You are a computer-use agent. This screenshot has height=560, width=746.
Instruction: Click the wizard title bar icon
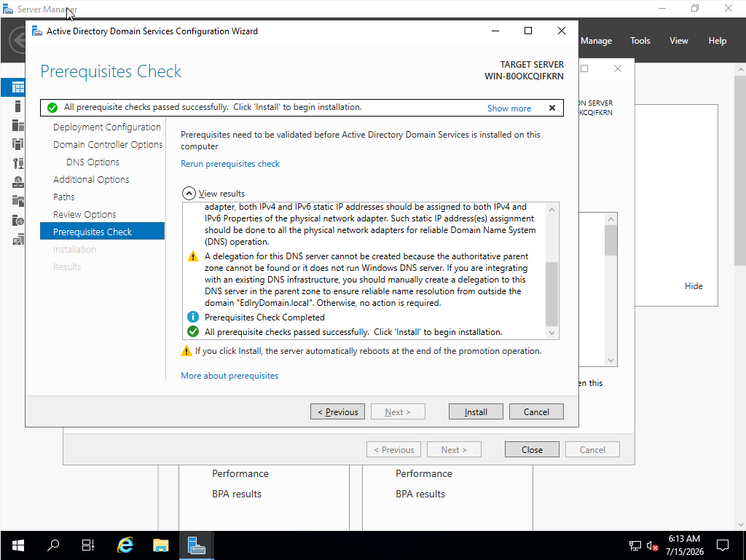click(x=36, y=31)
